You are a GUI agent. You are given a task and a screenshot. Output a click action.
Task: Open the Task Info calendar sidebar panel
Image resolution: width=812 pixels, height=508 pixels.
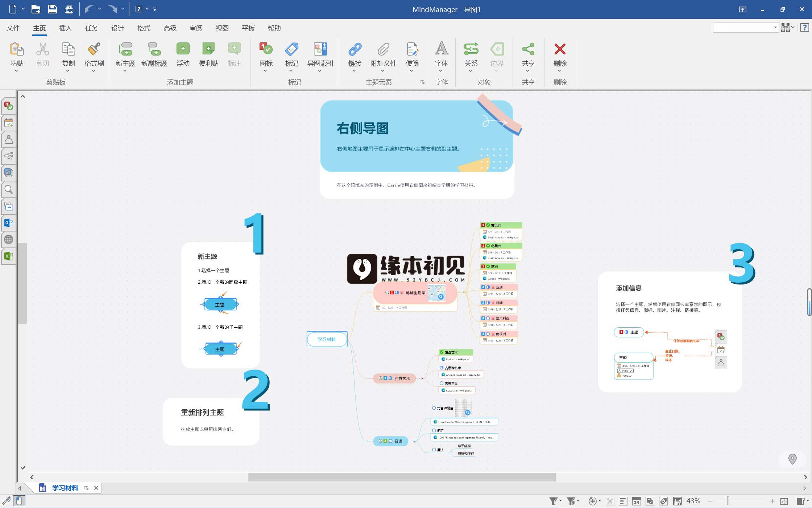(x=9, y=123)
